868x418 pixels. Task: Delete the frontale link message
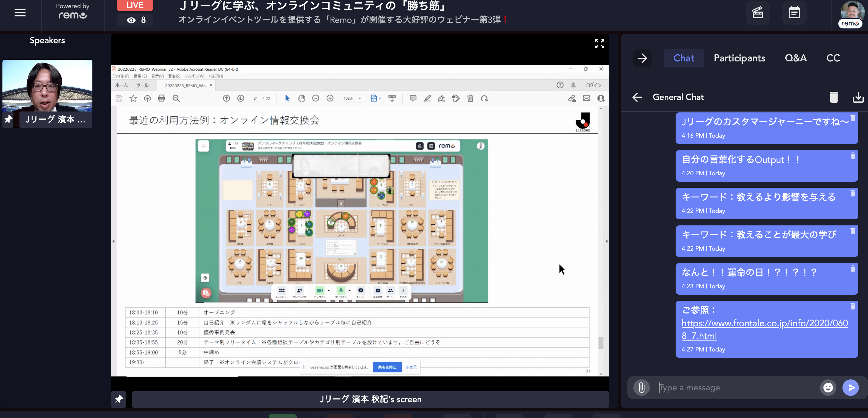pos(852,306)
